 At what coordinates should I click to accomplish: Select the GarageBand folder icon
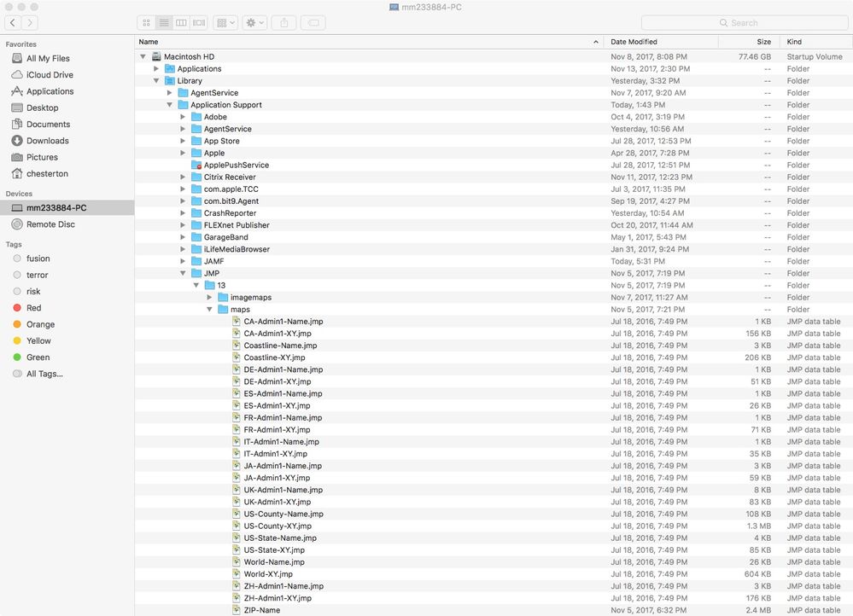click(x=196, y=237)
